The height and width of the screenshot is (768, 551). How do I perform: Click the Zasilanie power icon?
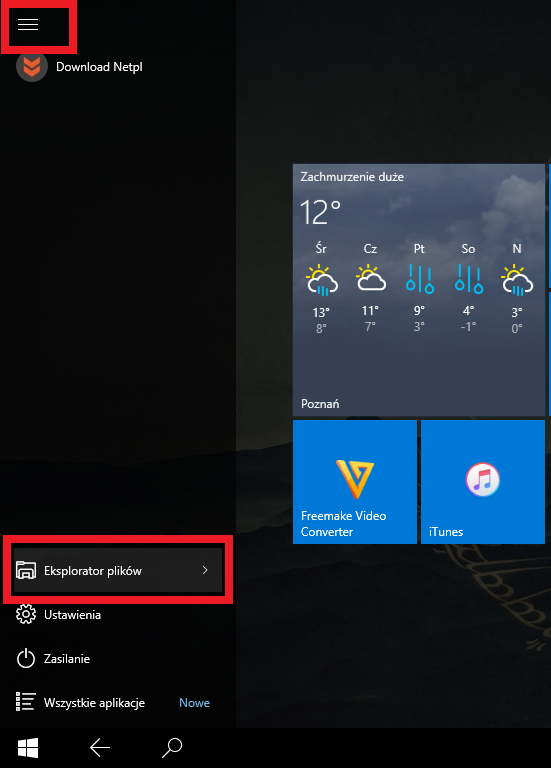pyautogui.click(x=26, y=659)
